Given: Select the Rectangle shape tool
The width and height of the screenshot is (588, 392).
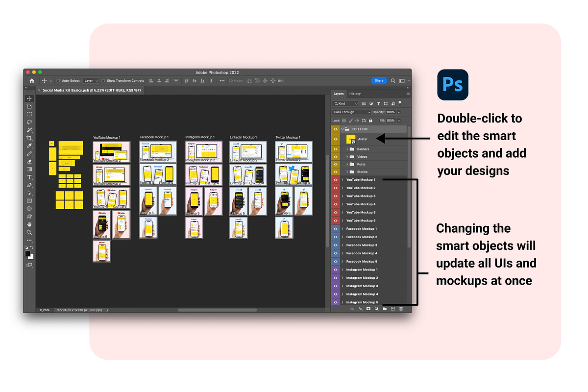Looking at the screenshot, I should (x=29, y=201).
